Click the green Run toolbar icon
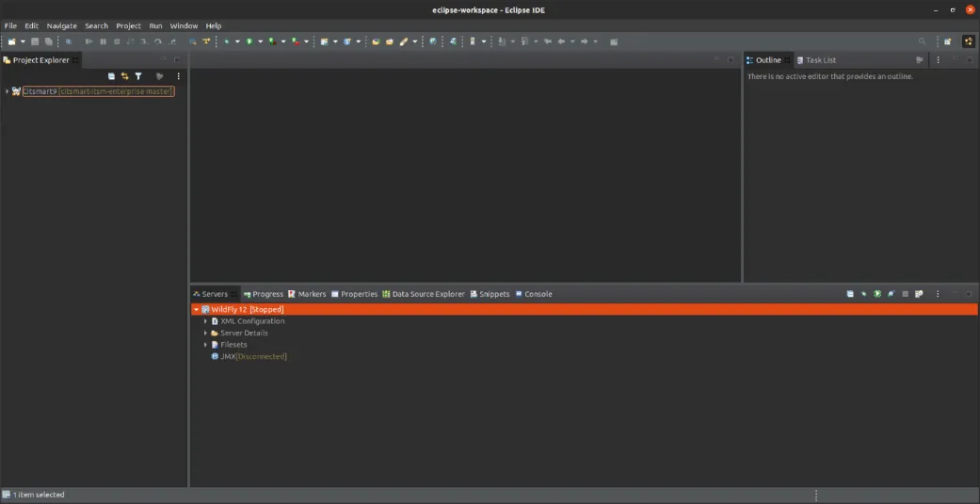The height and width of the screenshot is (504, 980). point(249,41)
